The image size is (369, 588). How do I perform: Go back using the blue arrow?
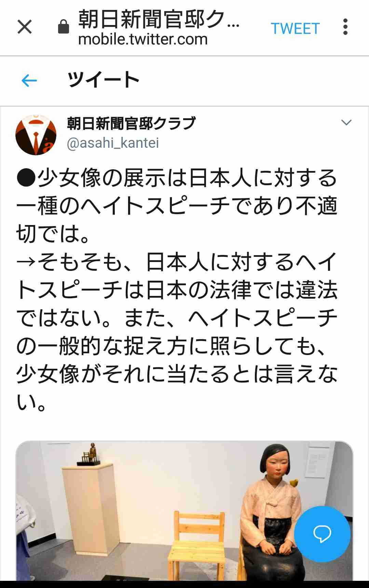pyautogui.click(x=29, y=81)
